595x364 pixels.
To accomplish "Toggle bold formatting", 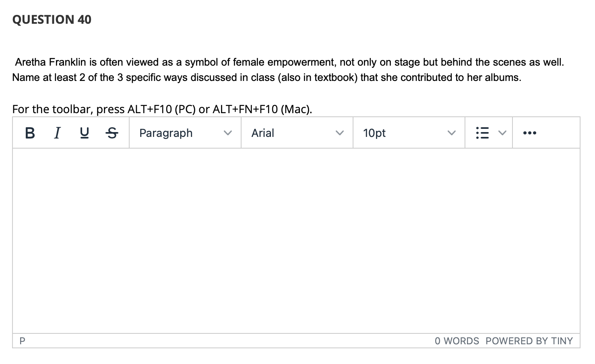I will point(30,133).
